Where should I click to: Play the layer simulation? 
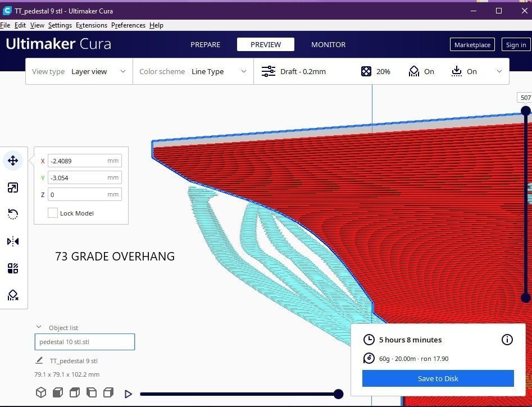point(128,394)
